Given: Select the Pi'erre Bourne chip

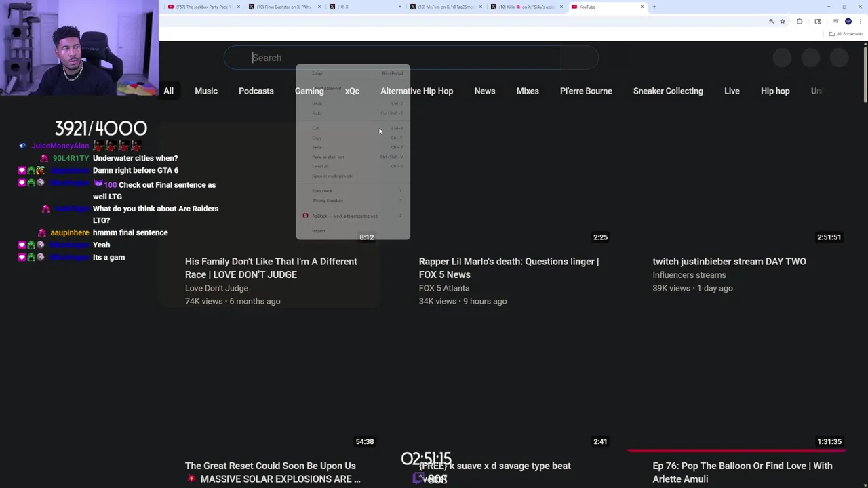Looking at the screenshot, I should click(x=586, y=91).
